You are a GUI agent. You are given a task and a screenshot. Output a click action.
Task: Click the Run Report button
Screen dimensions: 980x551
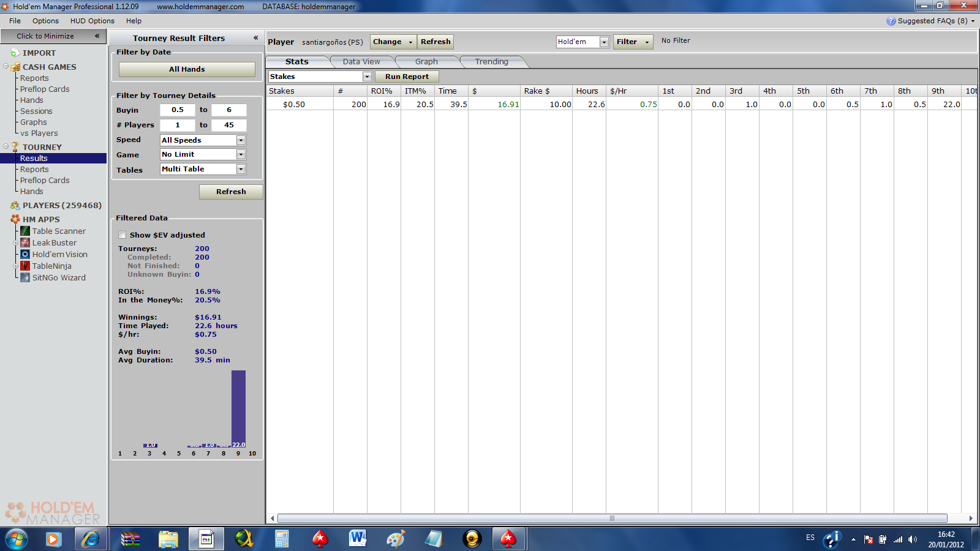407,77
